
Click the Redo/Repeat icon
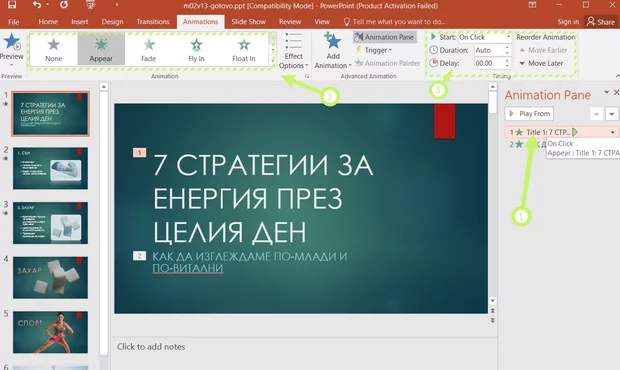tap(64, 4)
